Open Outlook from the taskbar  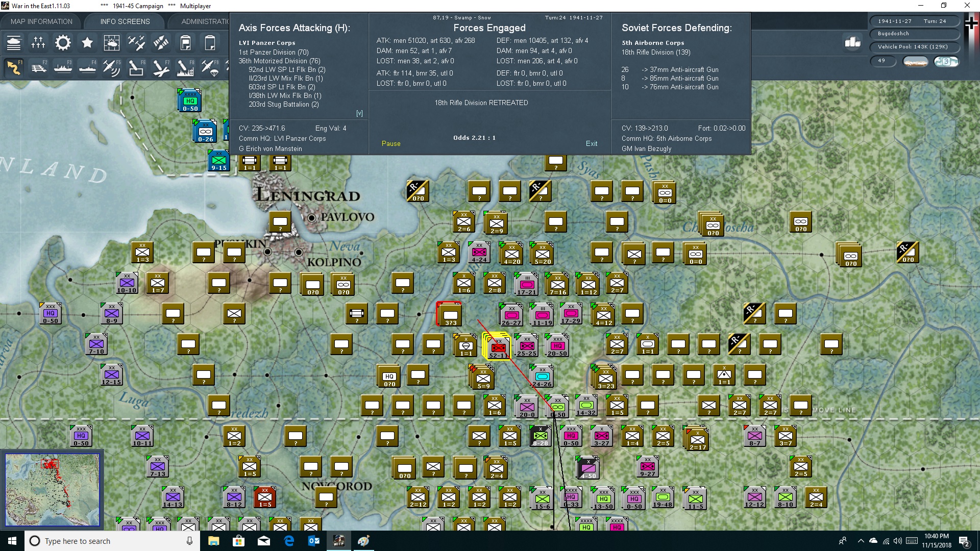coord(314,541)
